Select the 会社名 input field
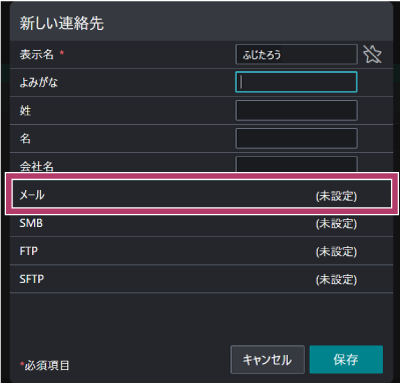 (296, 164)
